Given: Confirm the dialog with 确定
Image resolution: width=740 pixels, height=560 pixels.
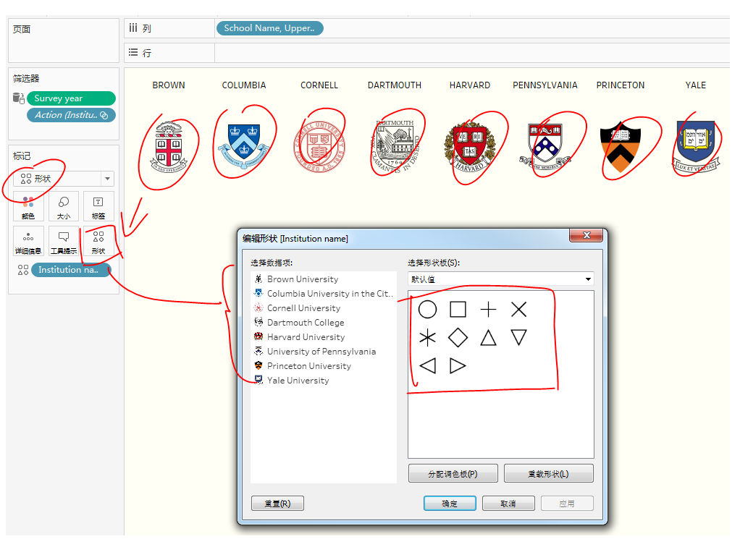Looking at the screenshot, I should click(x=450, y=504).
